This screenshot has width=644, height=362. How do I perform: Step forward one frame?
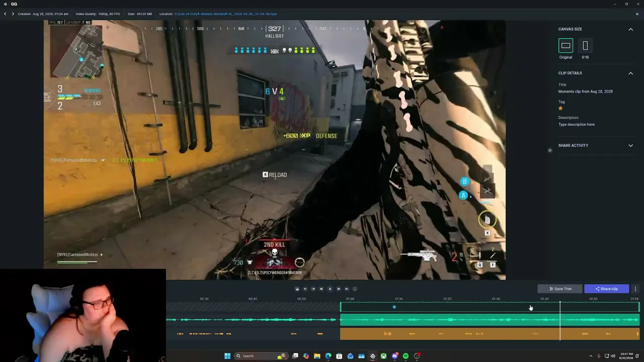click(338, 289)
